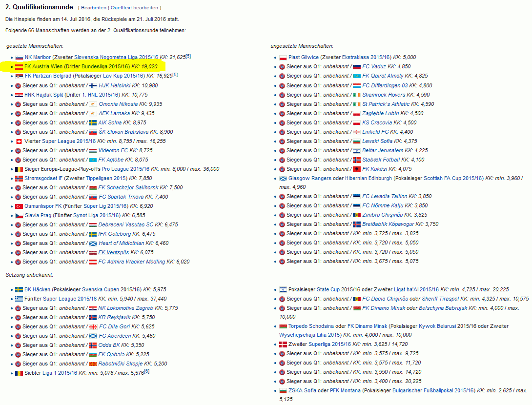Open the St Patrick's Athletic link
The width and height of the screenshot is (532, 405).
coord(386,104)
